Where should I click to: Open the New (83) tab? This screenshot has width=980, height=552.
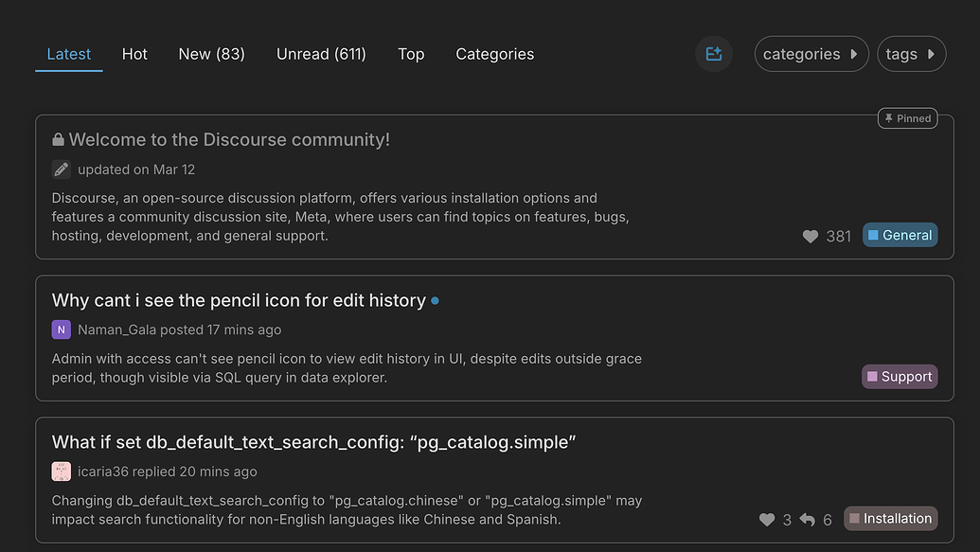(x=211, y=54)
